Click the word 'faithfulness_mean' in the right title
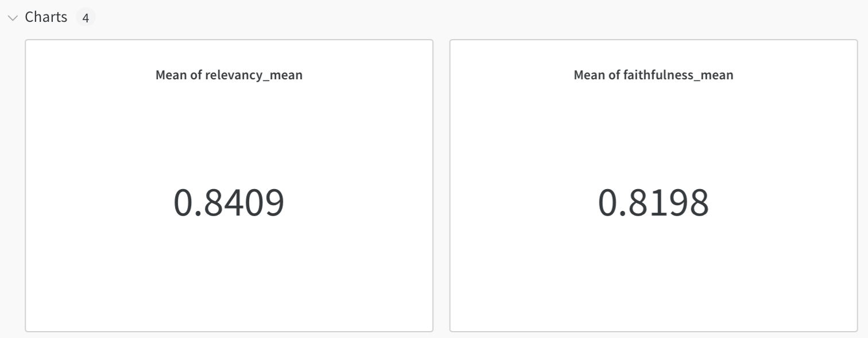This screenshot has width=868, height=338. (x=678, y=75)
